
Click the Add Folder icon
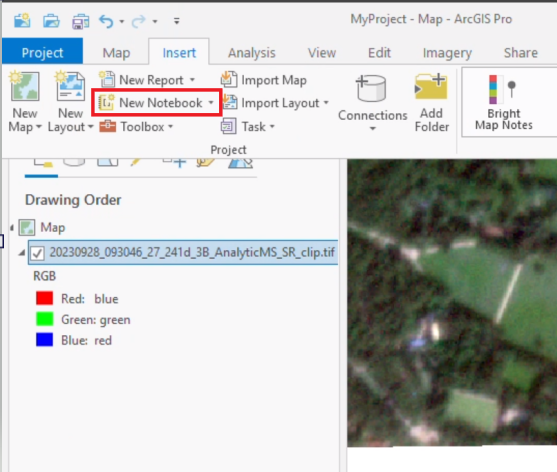431,86
